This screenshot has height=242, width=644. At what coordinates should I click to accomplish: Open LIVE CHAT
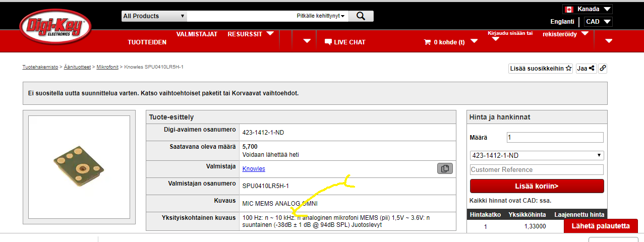(349, 42)
